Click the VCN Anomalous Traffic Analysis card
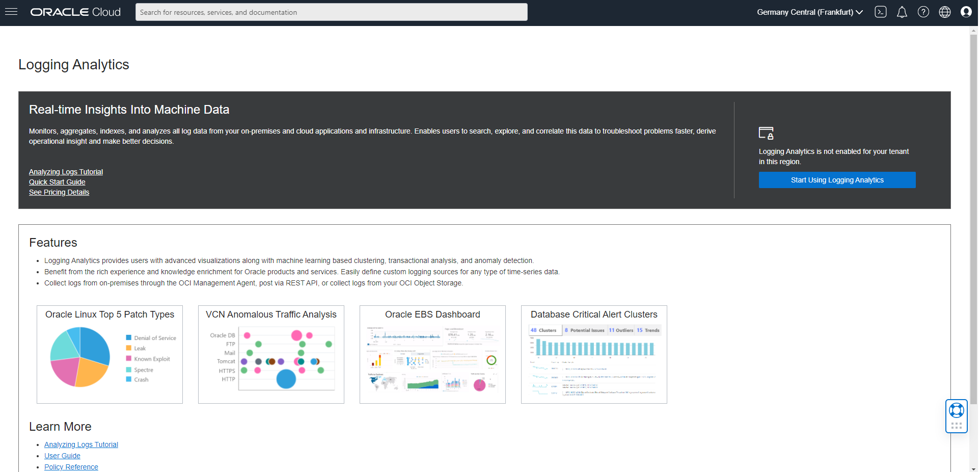 tap(271, 354)
